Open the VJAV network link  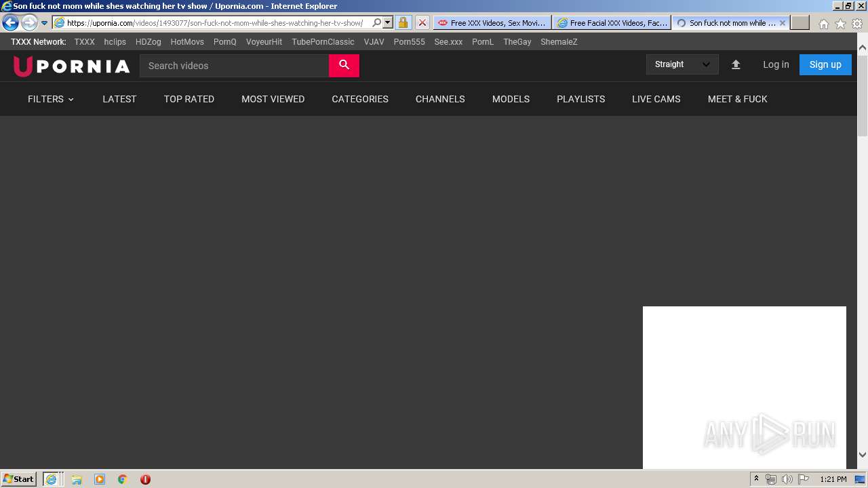point(374,41)
